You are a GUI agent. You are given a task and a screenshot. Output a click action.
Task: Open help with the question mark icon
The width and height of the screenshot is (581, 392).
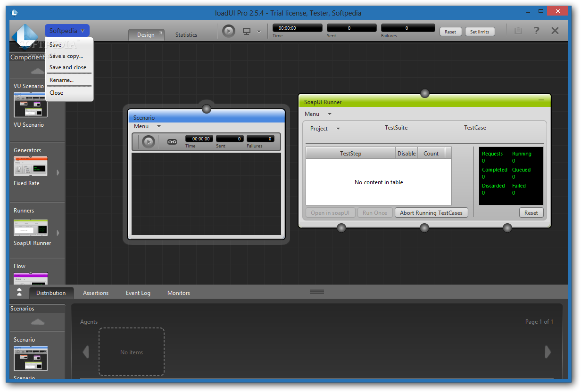tap(536, 31)
